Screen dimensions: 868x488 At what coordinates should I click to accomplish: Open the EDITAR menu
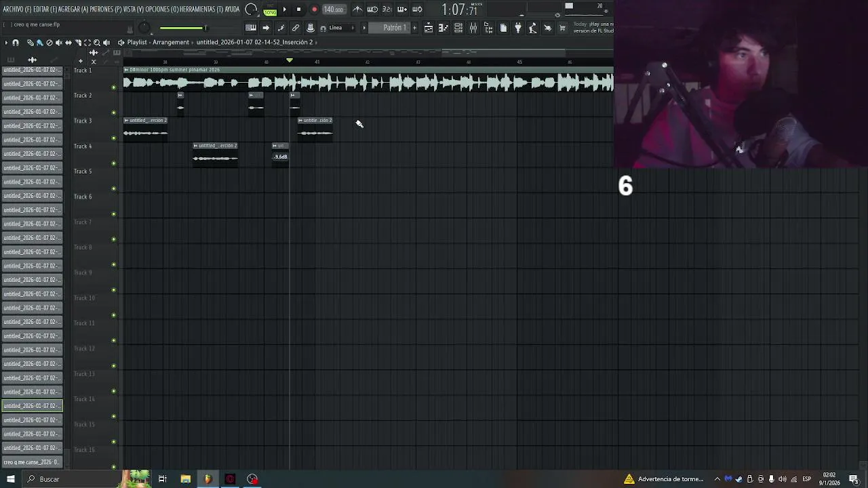click(45, 9)
